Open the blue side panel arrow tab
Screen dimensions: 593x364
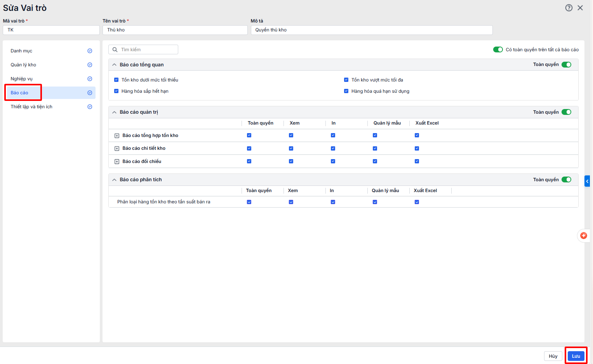(587, 181)
